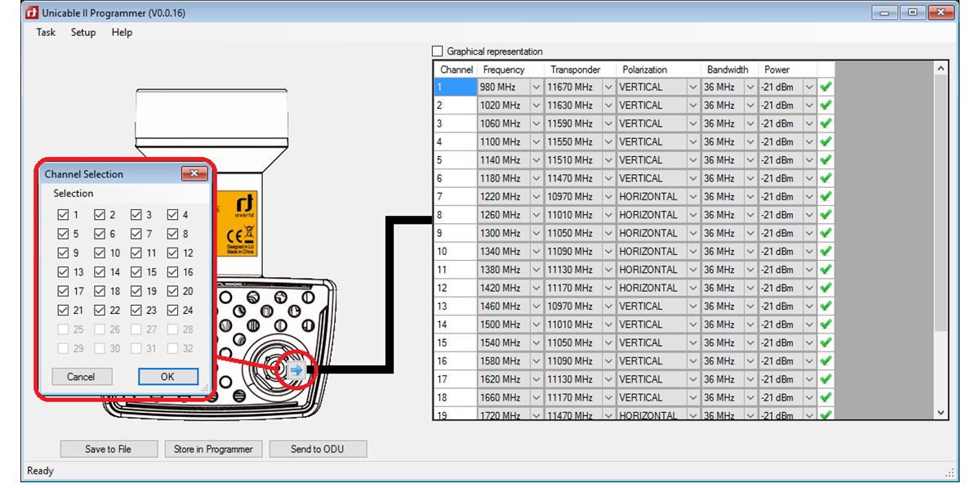
Task: Confirm Channel Selection with OK
Action: click(167, 377)
